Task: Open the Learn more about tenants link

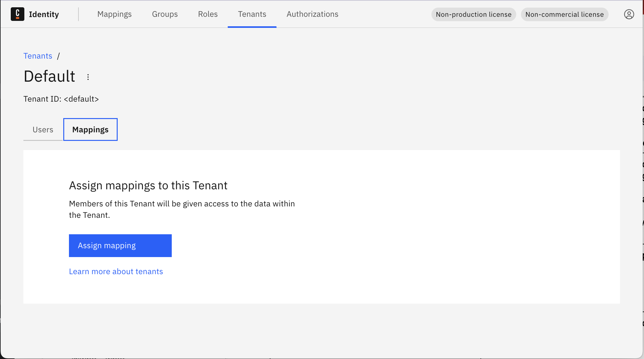Action: coord(116,271)
